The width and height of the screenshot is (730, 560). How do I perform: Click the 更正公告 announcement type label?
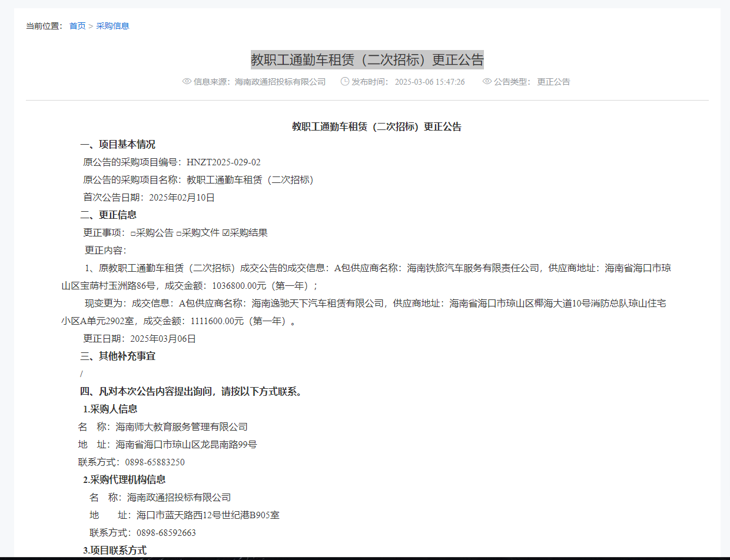[553, 82]
